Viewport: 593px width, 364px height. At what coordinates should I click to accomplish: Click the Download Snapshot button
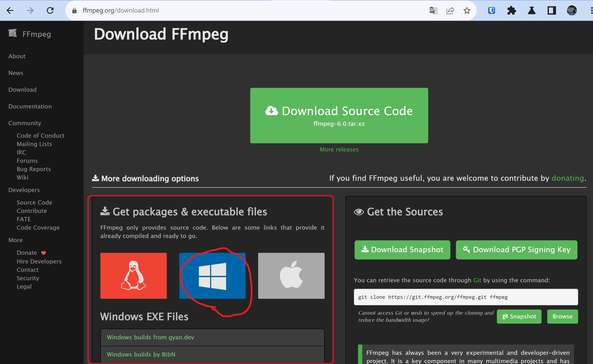tap(402, 250)
